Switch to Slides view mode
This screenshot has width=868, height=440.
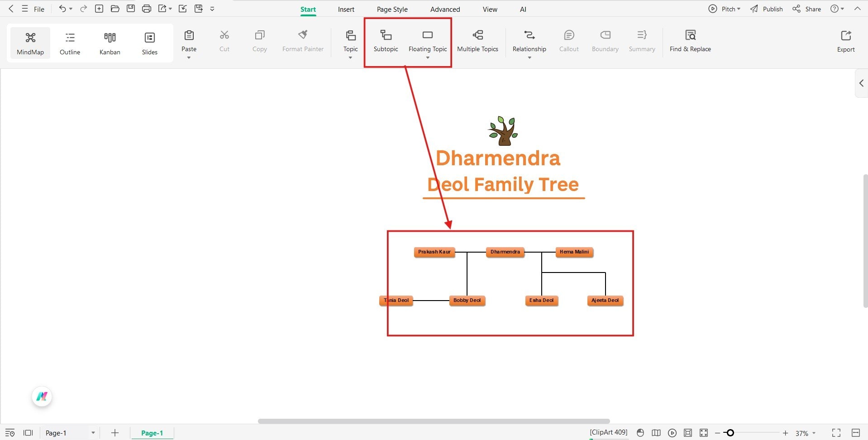pyautogui.click(x=150, y=43)
